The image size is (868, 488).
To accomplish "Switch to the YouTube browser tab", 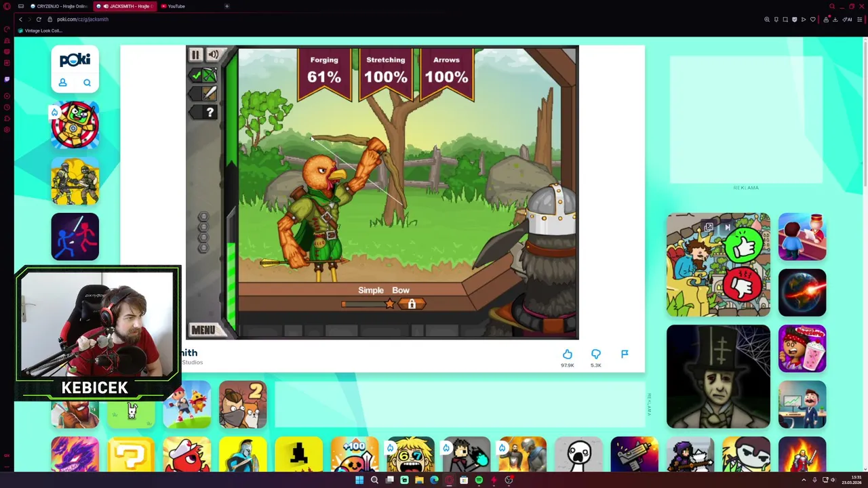I will point(174,6).
